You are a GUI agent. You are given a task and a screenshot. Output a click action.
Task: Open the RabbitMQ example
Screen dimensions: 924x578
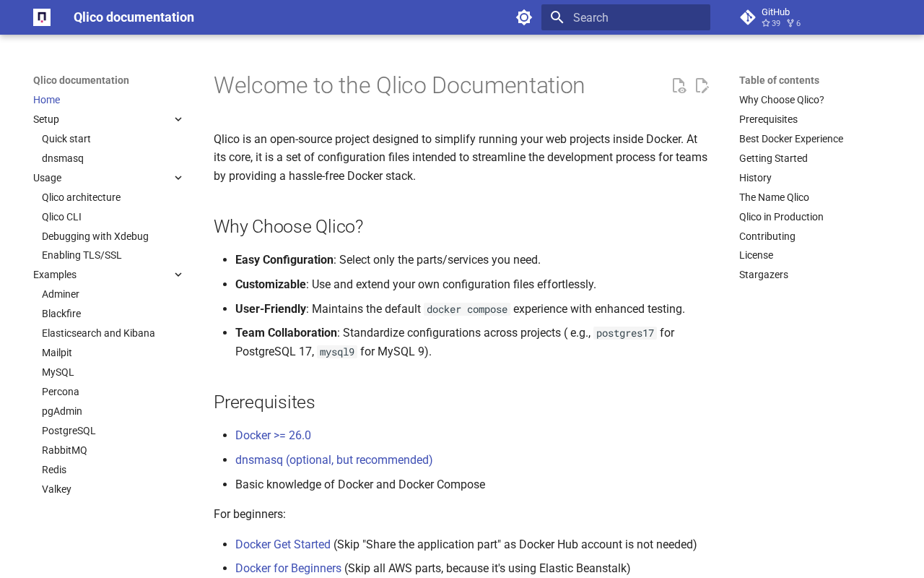[64, 450]
